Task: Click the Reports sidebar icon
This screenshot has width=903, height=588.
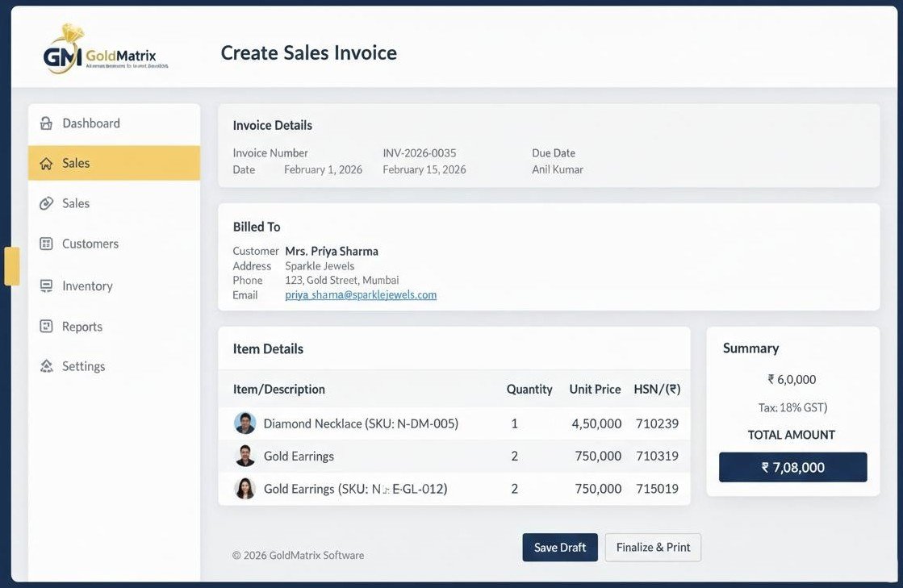Action: point(47,327)
